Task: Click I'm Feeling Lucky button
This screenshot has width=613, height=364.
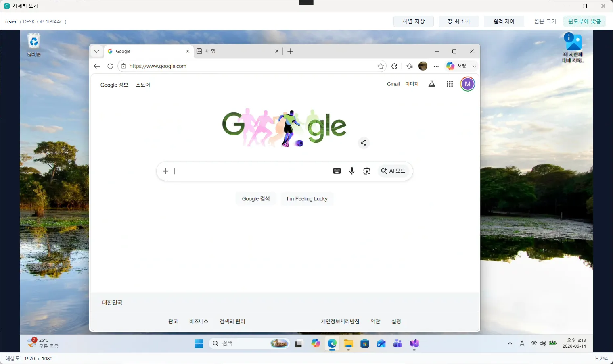Action: click(x=307, y=199)
